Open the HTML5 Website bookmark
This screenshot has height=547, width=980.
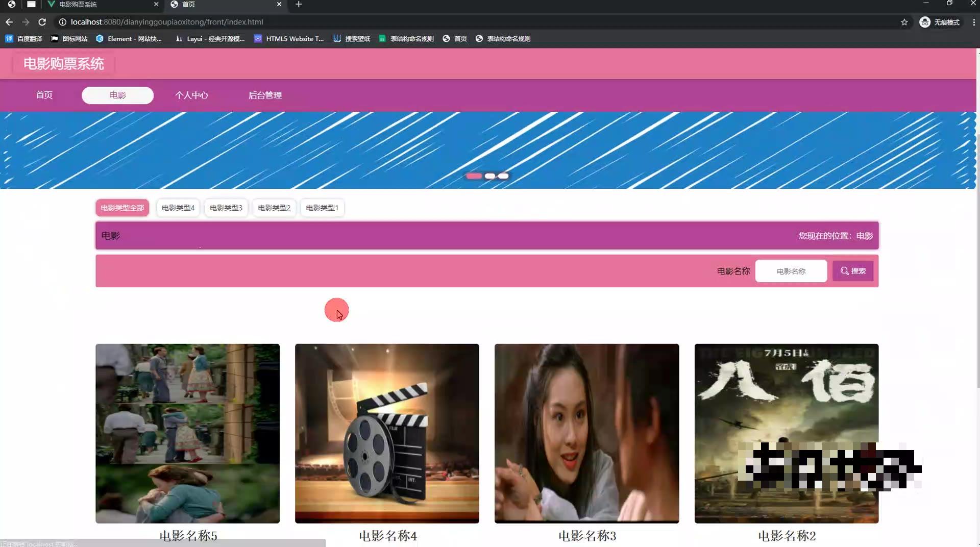(289, 38)
